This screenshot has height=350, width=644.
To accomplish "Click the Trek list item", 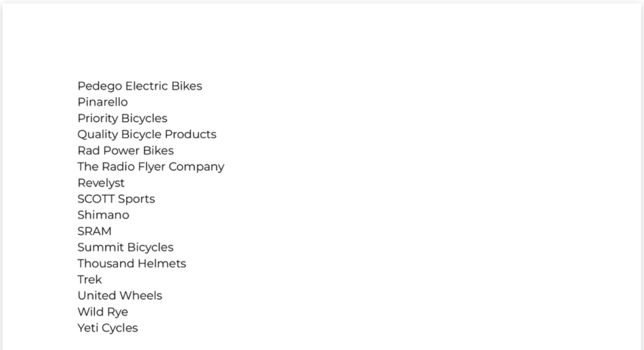I will [89, 280].
